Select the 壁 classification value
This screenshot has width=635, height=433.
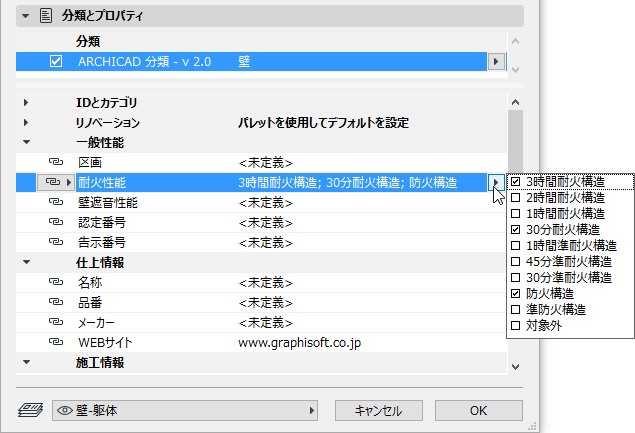point(244,62)
